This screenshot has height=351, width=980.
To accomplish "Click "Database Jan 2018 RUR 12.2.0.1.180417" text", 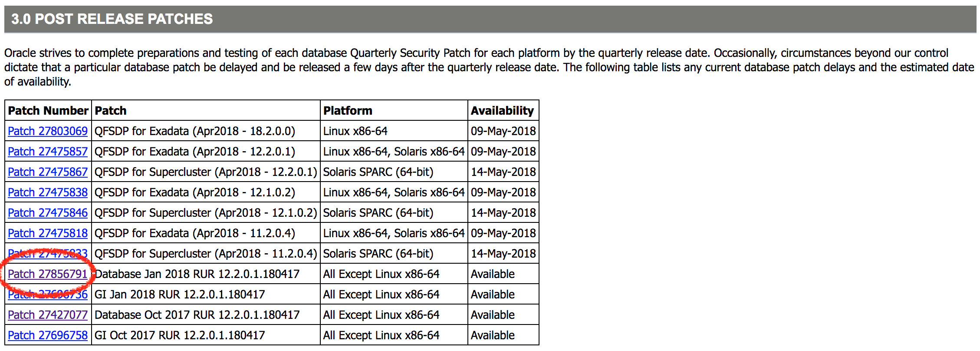I will pyautogui.click(x=197, y=274).
